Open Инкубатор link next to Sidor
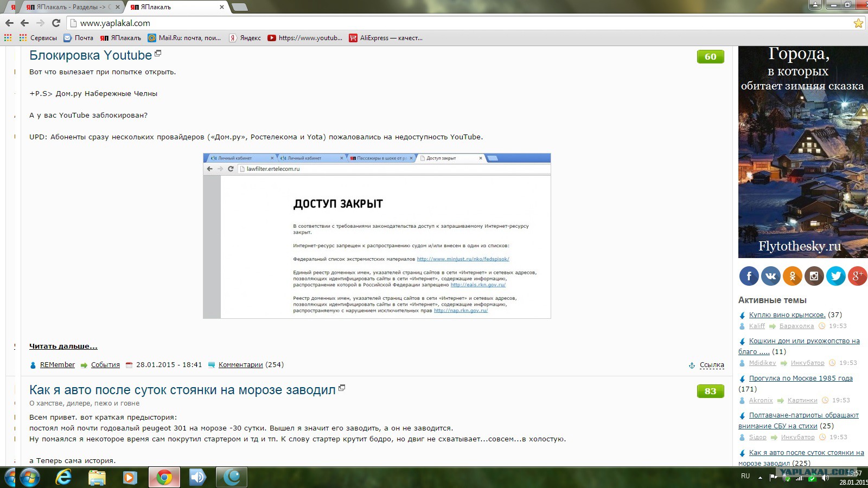 tap(797, 437)
